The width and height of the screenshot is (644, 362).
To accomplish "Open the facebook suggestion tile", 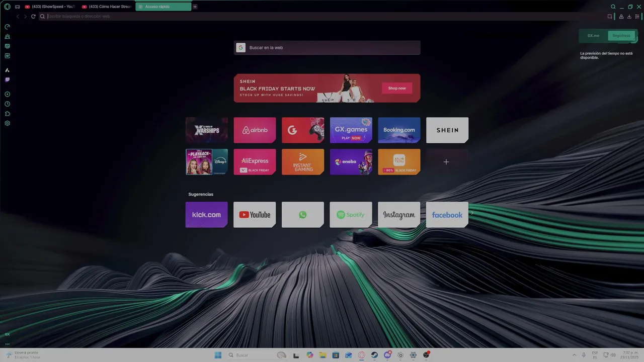I will pos(447,215).
